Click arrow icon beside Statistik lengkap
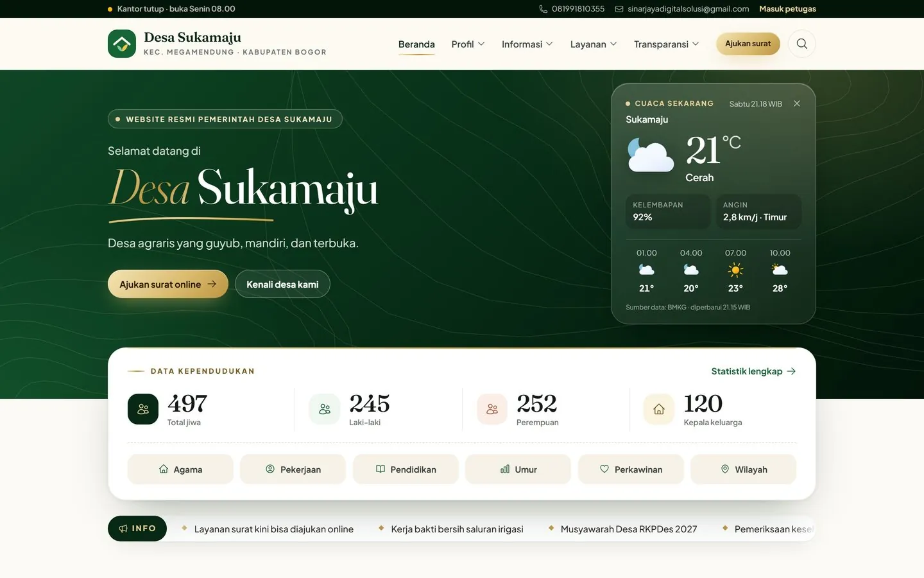The height and width of the screenshot is (578, 924). click(x=791, y=371)
